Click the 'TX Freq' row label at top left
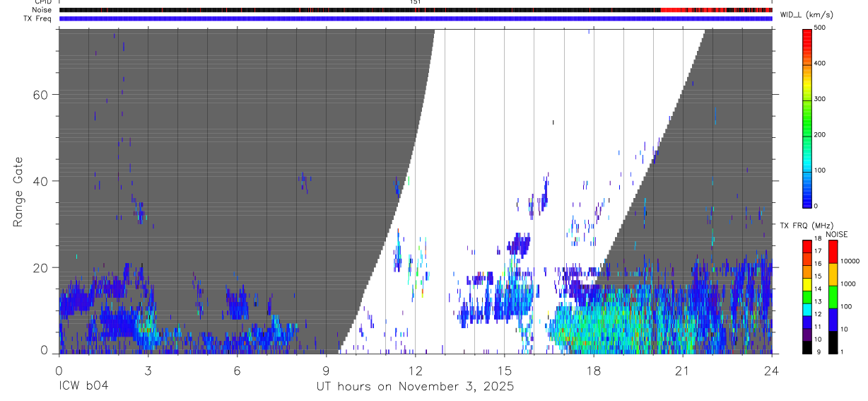This screenshot has width=868, height=401. tap(38, 18)
